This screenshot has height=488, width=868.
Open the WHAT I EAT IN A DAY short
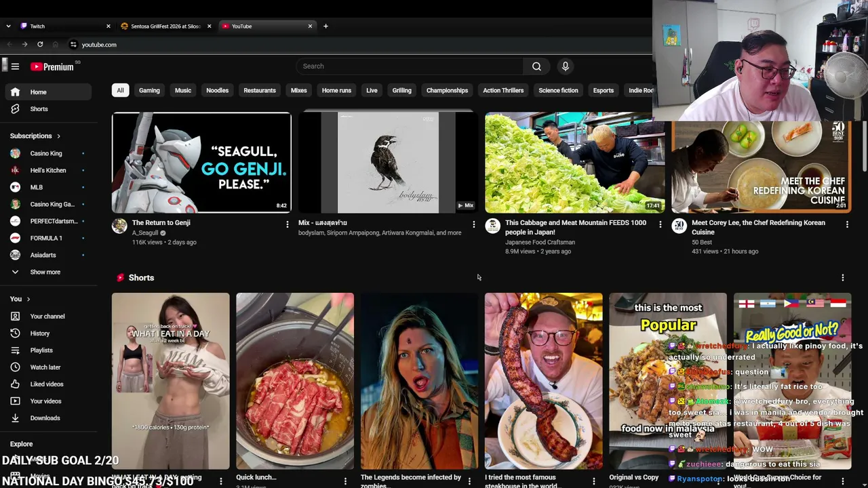click(x=171, y=381)
